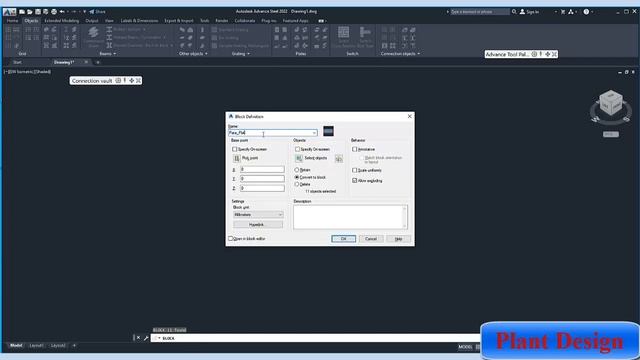Click the Save icon in quick access toolbar
Screen dimensions: 640x360
38,12
